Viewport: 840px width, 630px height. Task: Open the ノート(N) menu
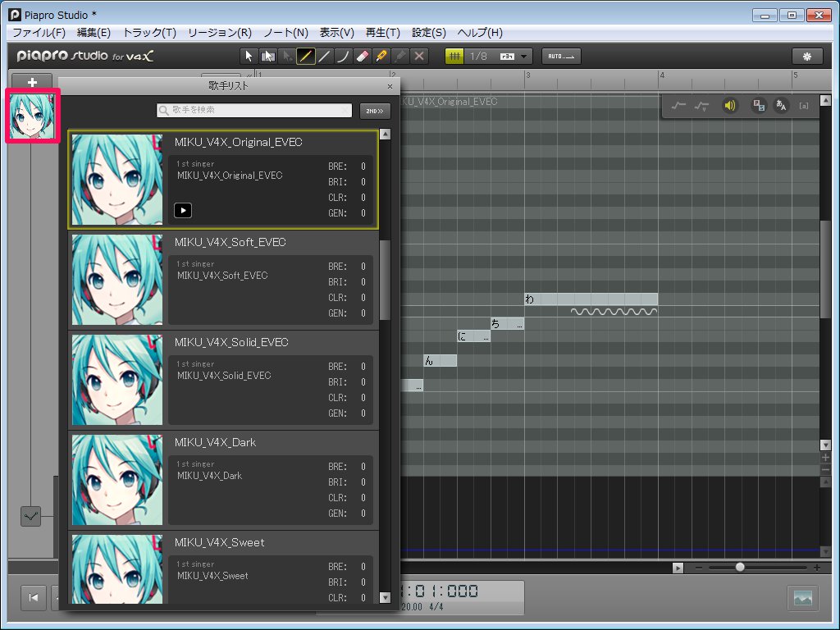tap(286, 33)
